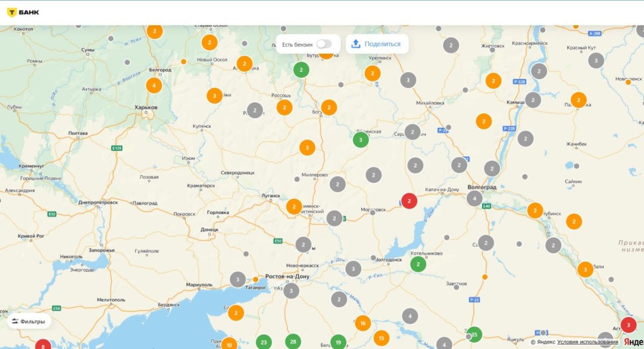The height and width of the screenshot is (349, 644).
Task: Click the 'Северодонецк' city label
Action: click(238, 173)
